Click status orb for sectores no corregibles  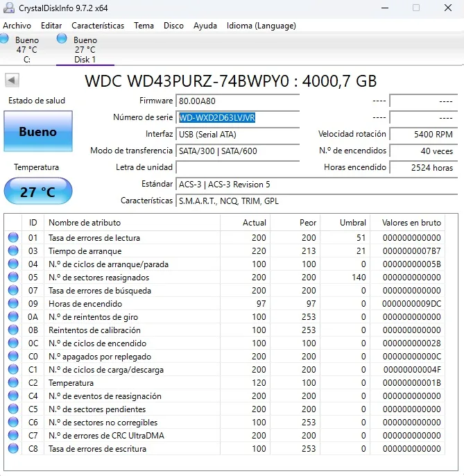tap(13, 423)
